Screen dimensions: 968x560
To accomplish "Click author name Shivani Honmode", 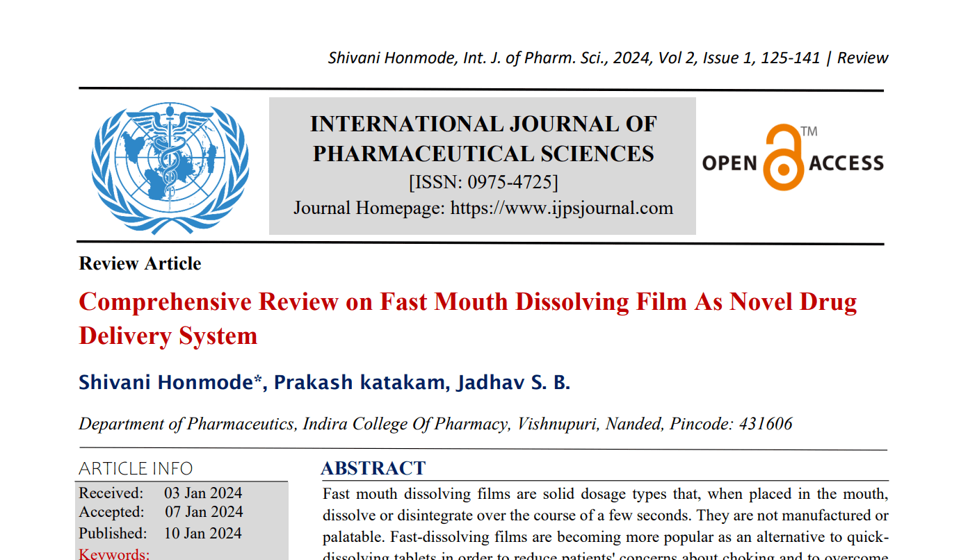I will pyautogui.click(x=170, y=383).
